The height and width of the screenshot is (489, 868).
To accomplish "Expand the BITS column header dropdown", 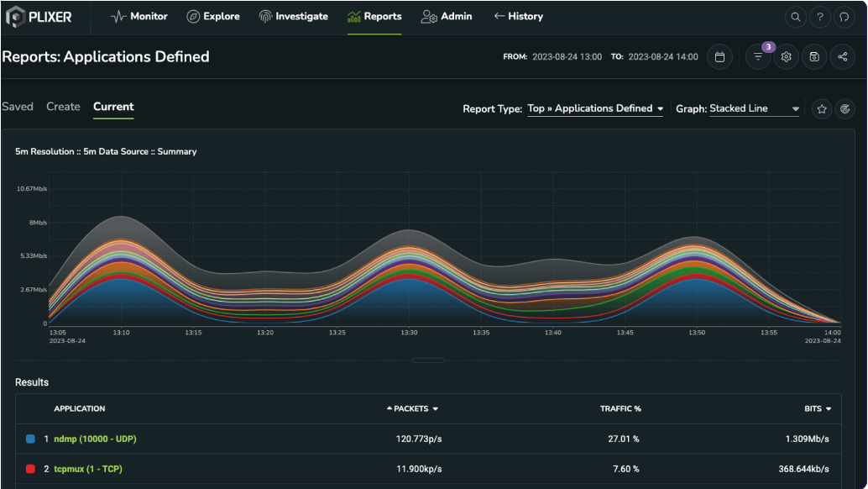I will 830,408.
